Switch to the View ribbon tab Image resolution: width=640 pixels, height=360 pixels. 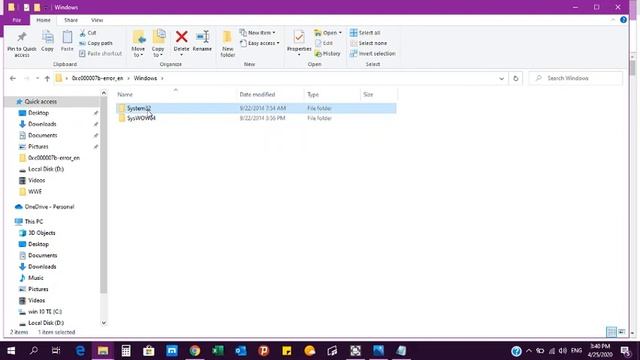(x=97, y=20)
